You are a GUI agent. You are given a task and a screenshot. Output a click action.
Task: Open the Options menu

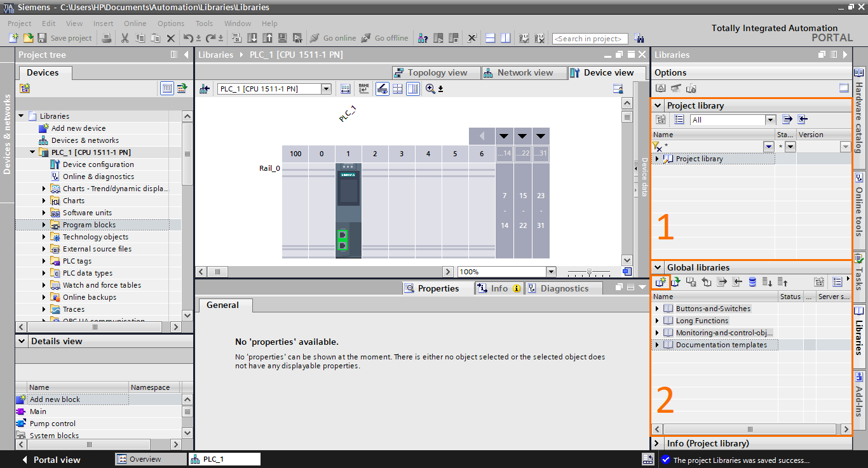click(x=170, y=23)
